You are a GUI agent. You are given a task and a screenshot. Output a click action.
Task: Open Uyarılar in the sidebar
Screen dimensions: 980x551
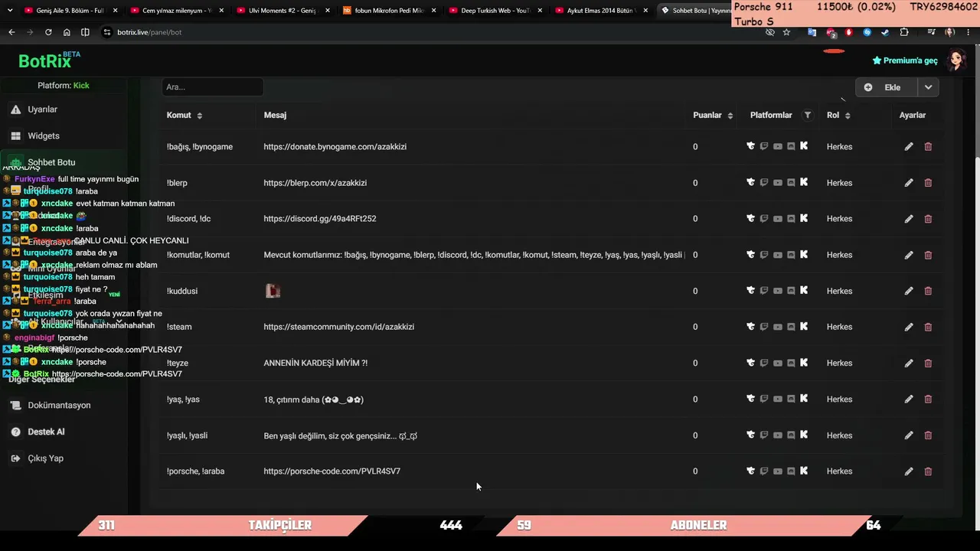[x=43, y=109]
